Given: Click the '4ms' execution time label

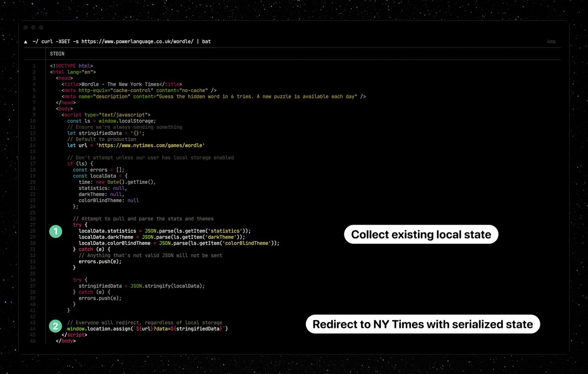Looking at the screenshot, I should tap(551, 42).
